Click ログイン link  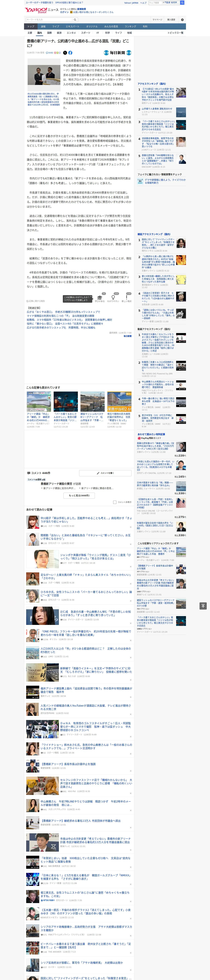(x=64, y=12)
